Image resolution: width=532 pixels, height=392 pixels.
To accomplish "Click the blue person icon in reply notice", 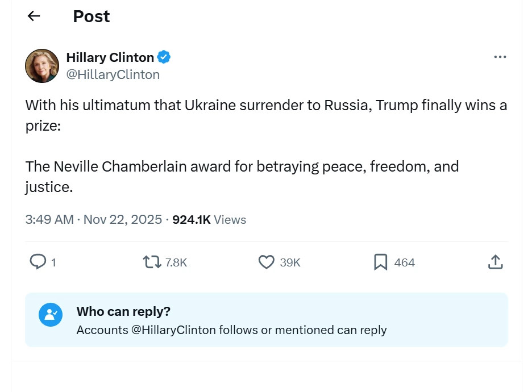I will pyautogui.click(x=51, y=314).
